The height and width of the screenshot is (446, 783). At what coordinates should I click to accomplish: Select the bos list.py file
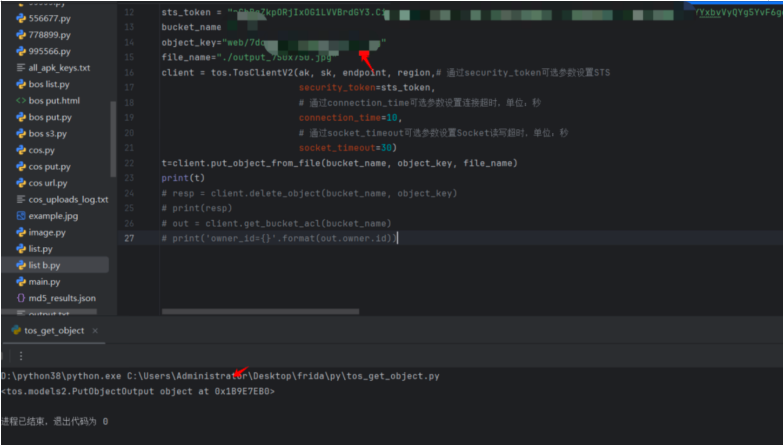coord(49,84)
